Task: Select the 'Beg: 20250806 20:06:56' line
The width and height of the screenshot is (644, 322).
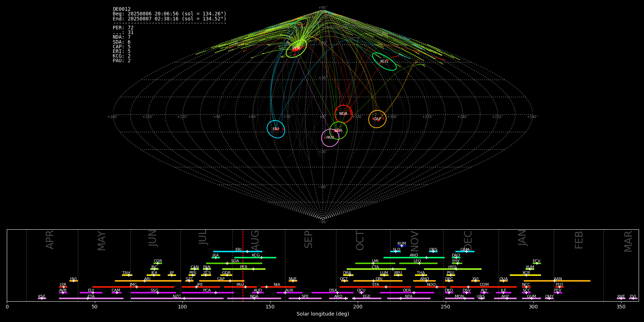Action: pos(170,14)
